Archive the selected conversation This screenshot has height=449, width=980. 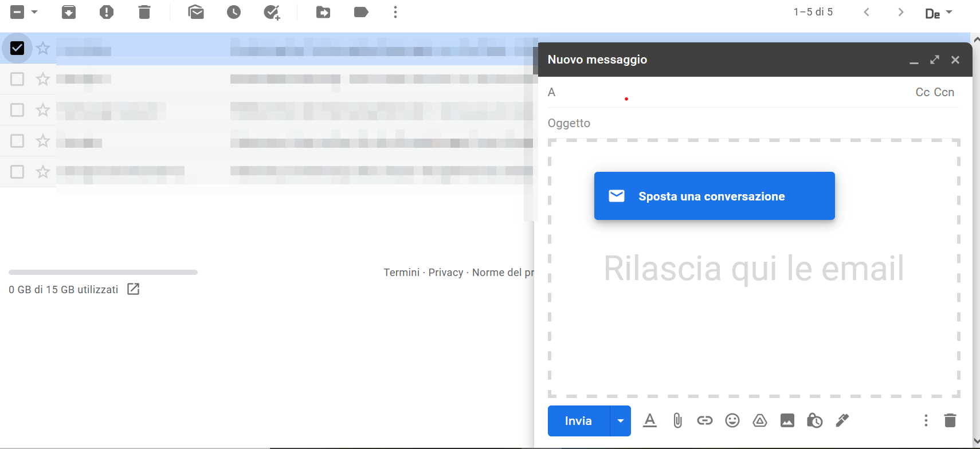coord(69,12)
